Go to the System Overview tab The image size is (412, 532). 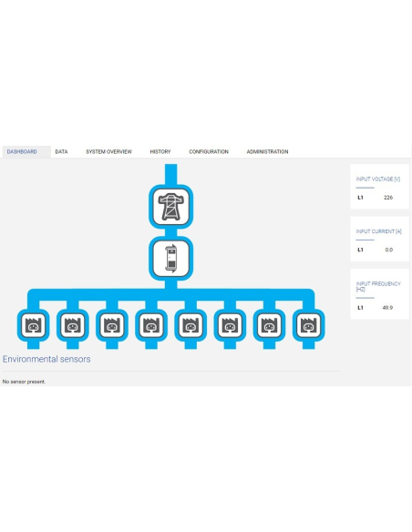point(108,151)
